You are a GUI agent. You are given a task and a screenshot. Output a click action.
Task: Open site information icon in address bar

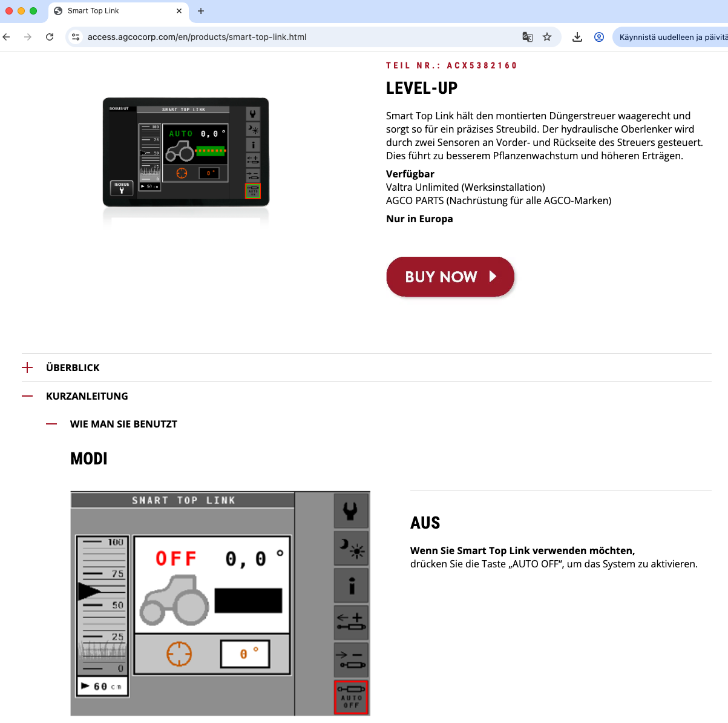click(x=76, y=37)
